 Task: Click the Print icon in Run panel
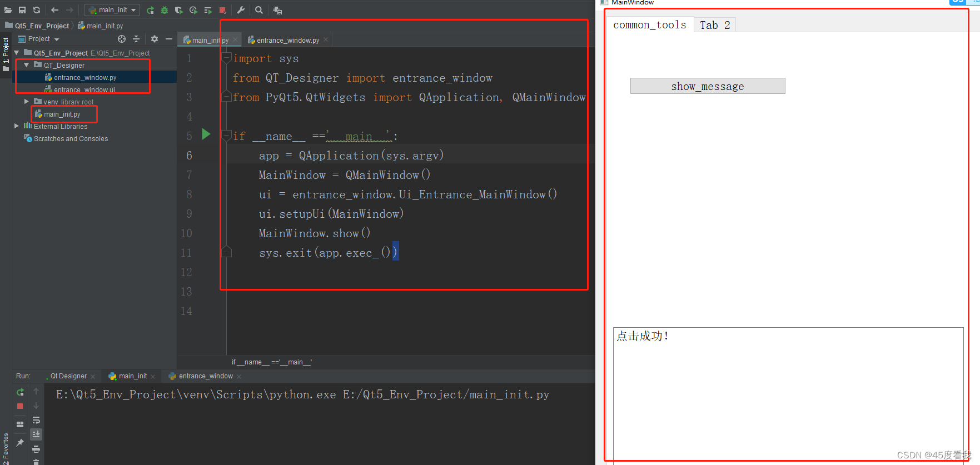(36, 449)
